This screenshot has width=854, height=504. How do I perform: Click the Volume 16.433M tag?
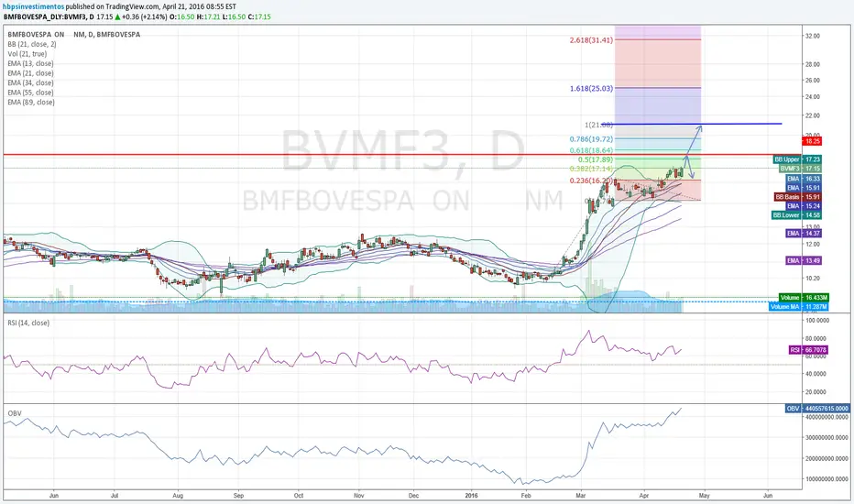coord(804,298)
